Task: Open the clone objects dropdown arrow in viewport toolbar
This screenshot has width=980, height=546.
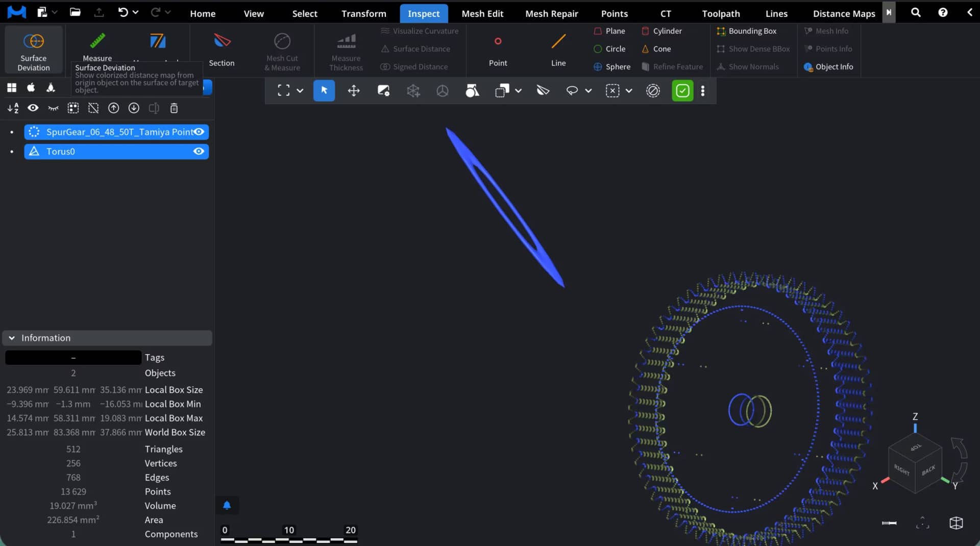Action: (x=519, y=91)
